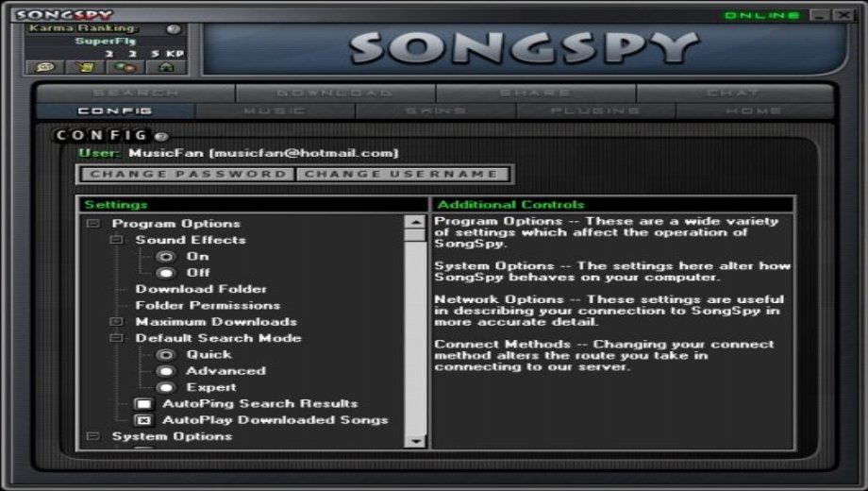868x491 pixels.
Task: Uncheck AutoPlay Downloaded Songs checkbox
Action: (143, 420)
